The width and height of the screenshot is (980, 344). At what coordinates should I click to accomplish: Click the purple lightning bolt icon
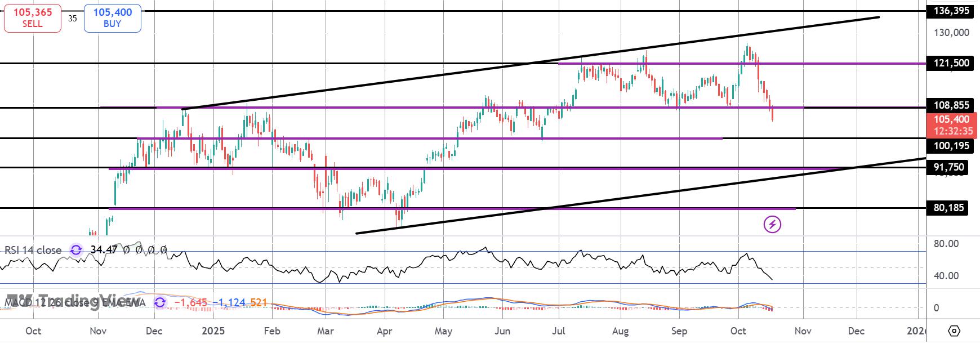pyautogui.click(x=772, y=225)
